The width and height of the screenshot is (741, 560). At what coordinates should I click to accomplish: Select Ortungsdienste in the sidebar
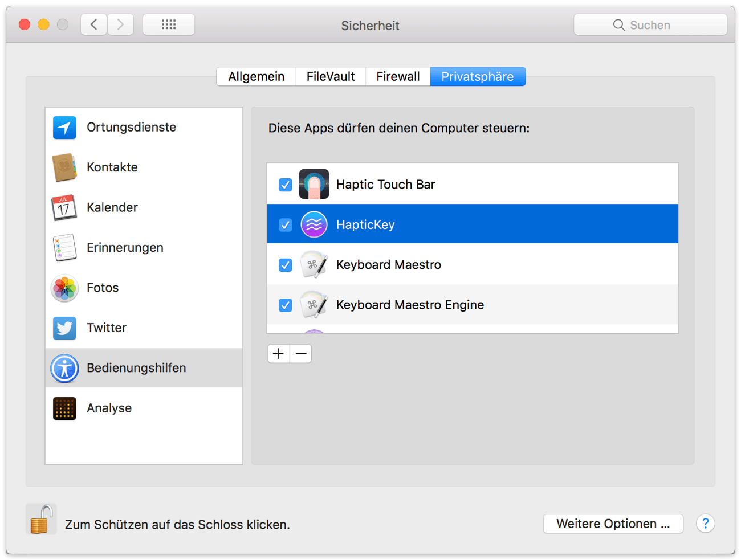pos(144,127)
